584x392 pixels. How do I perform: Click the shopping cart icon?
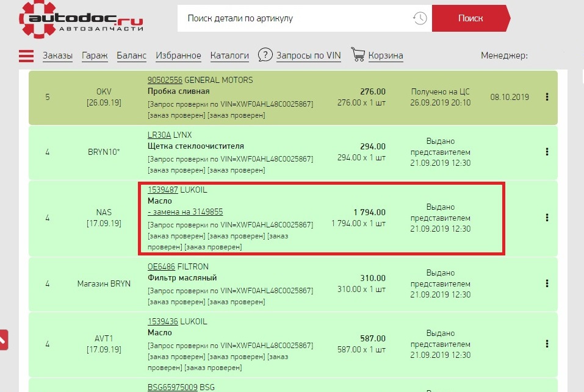(358, 54)
